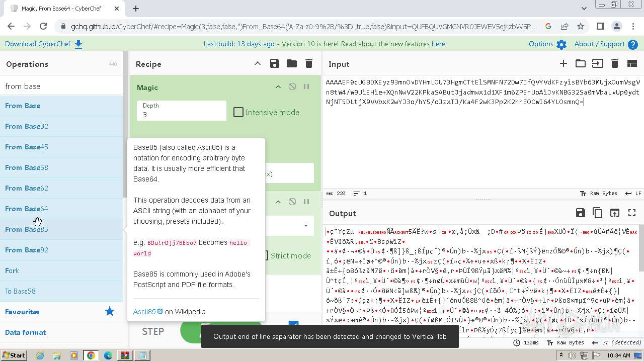Expand the Data format category

tap(61, 332)
